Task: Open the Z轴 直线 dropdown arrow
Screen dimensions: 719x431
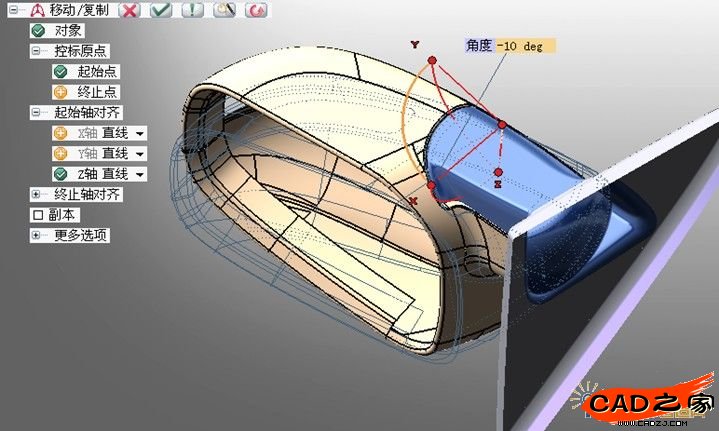Action: 140,174
